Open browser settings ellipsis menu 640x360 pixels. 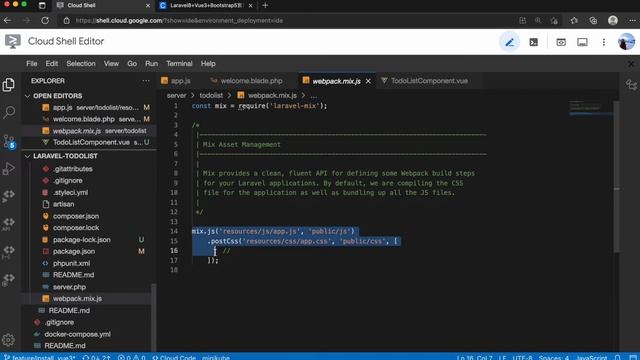632,20
